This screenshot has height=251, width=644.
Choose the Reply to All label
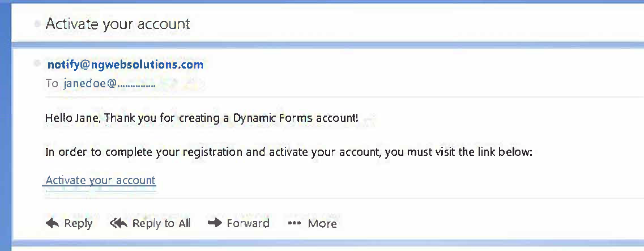click(161, 223)
